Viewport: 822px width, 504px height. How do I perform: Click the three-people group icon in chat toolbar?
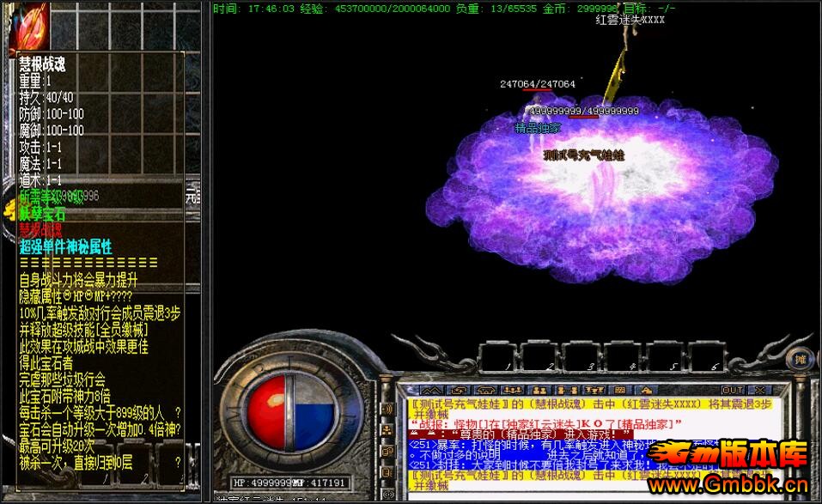point(514,390)
